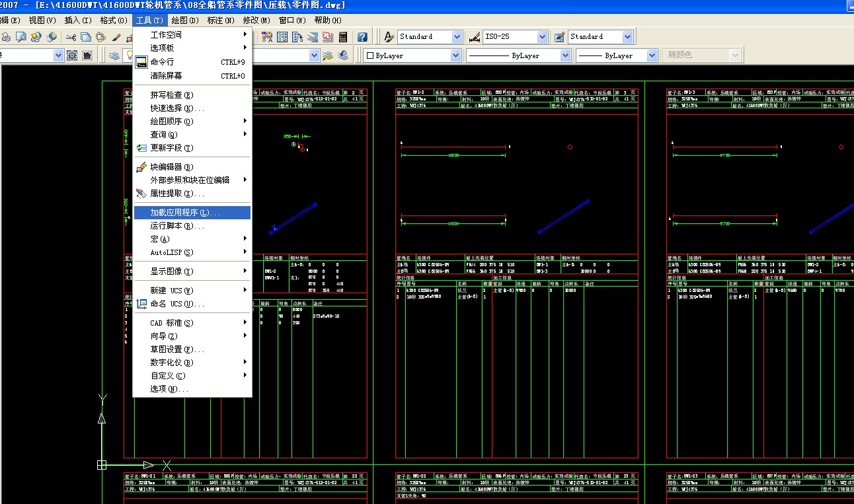Viewport: 854px width, 504px height.
Task: Open the table style Standard dropdown
Action: (x=627, y=37)
